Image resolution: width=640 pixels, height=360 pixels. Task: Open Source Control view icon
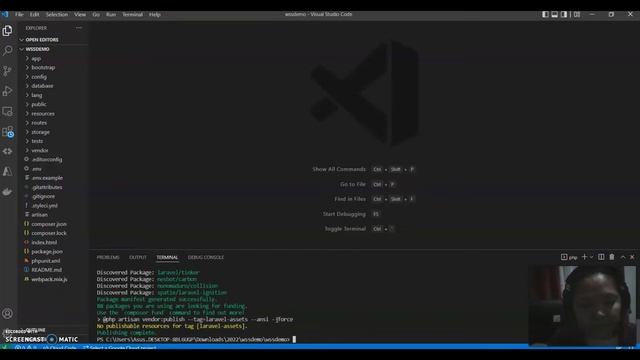7,71
